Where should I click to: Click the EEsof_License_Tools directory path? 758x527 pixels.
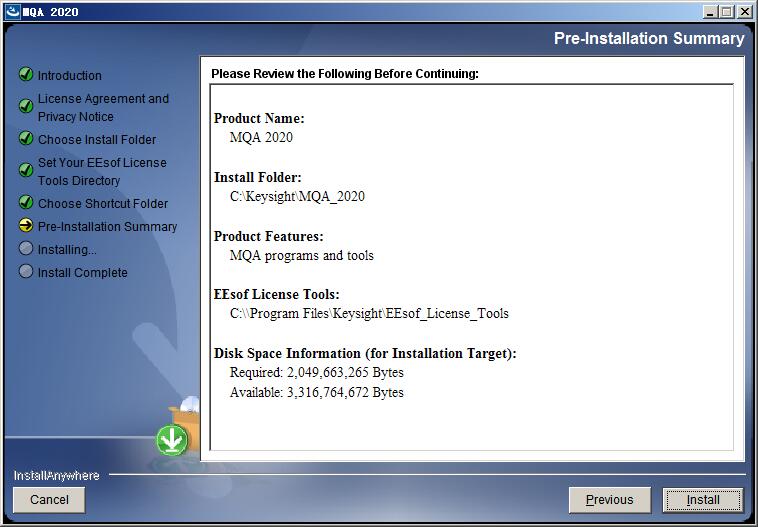pyautogui.click(x=369, y=314)
